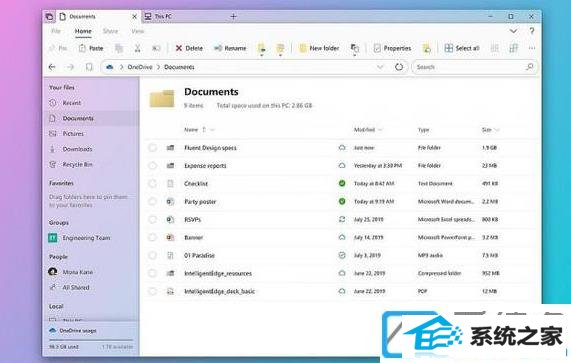Check the RSVPs row circle
Image resolution: width=571 pixels, height=363 pixels.
[x=153, y=219]
